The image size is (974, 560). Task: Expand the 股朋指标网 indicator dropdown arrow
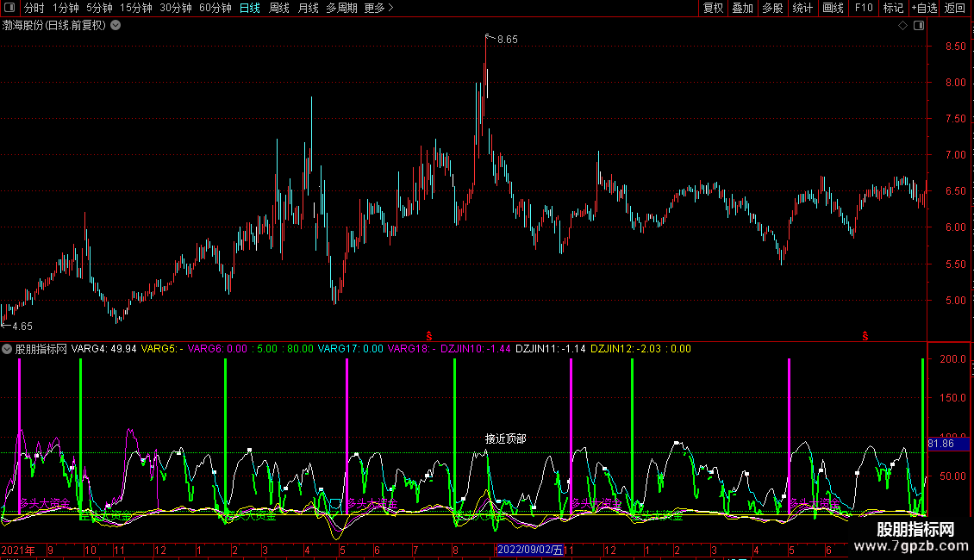(x=8, y=350)
